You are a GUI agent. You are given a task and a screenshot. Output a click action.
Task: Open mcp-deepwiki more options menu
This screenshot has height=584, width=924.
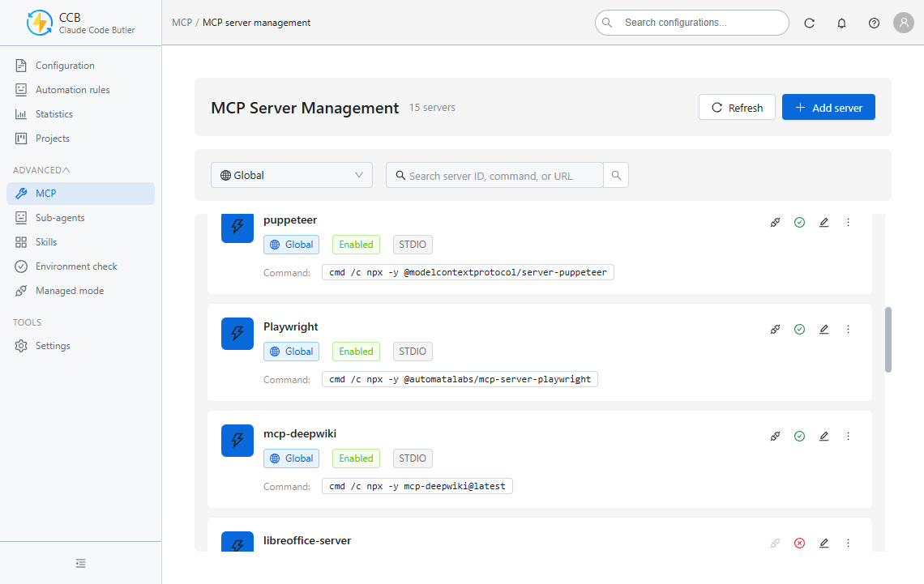click(x=848, y=437)
